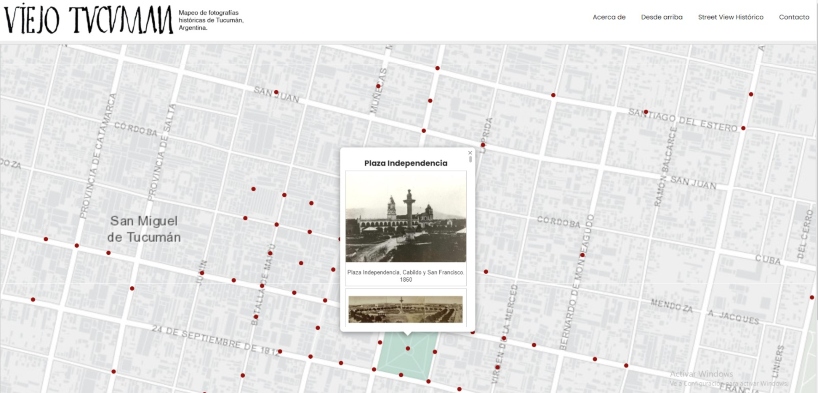Open Street View Histórico link
Screen dimensions: 818x393
[x=730, y=17]
